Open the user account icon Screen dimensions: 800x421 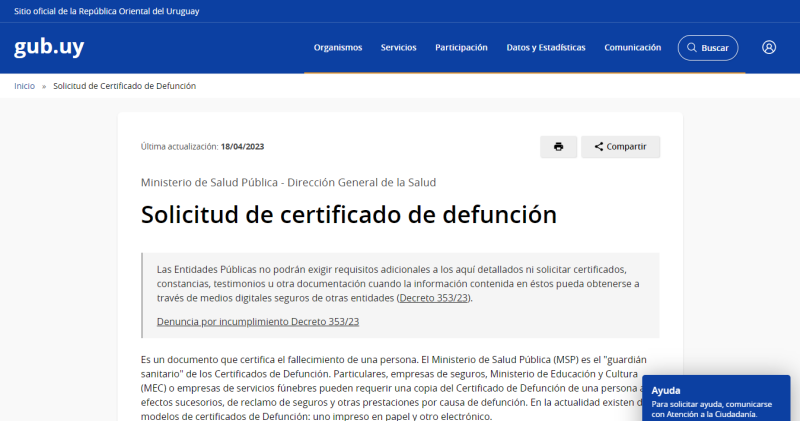(x=768, y=47)
